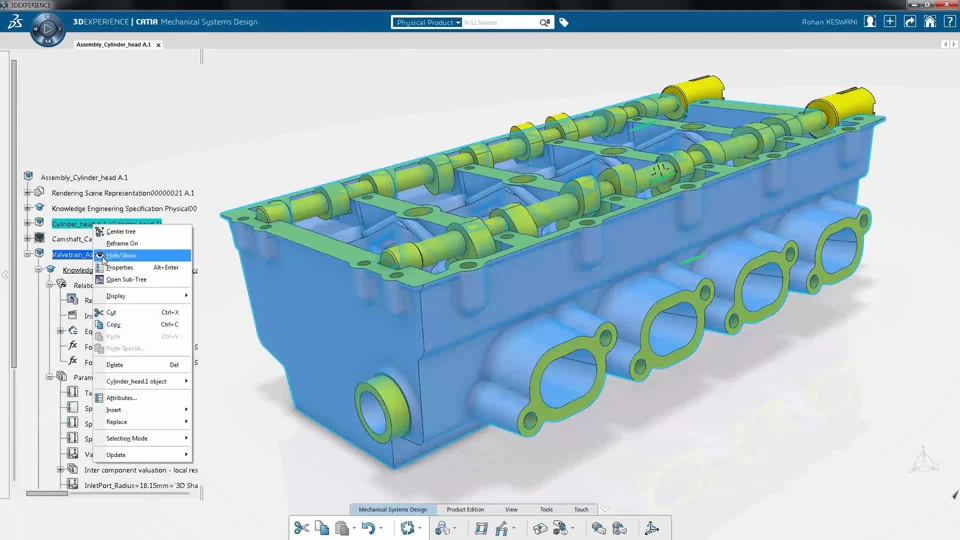The height and width of the screenshot is (540, 960).
Task: Click the insert existing component tool
Action: click(x=560, y=528)
